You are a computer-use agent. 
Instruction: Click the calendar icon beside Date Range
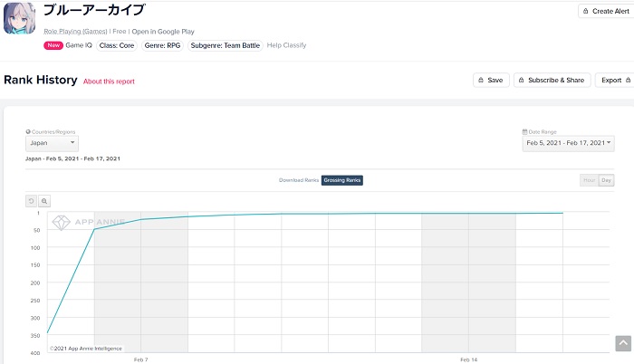(x=524, y=132)
